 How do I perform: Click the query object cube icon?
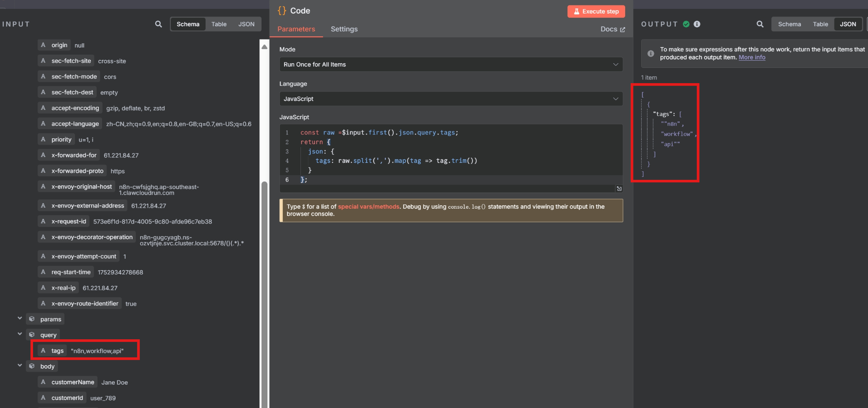tap(32, 335)
